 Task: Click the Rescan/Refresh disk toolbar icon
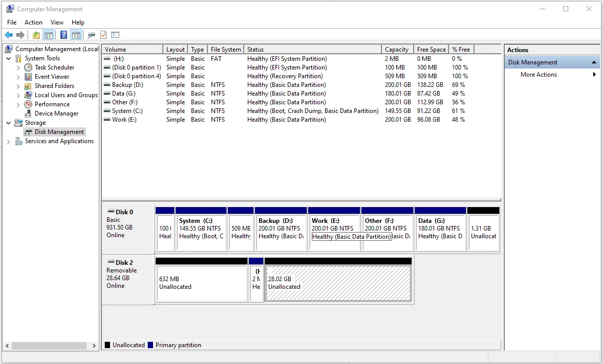click(91, 35)
